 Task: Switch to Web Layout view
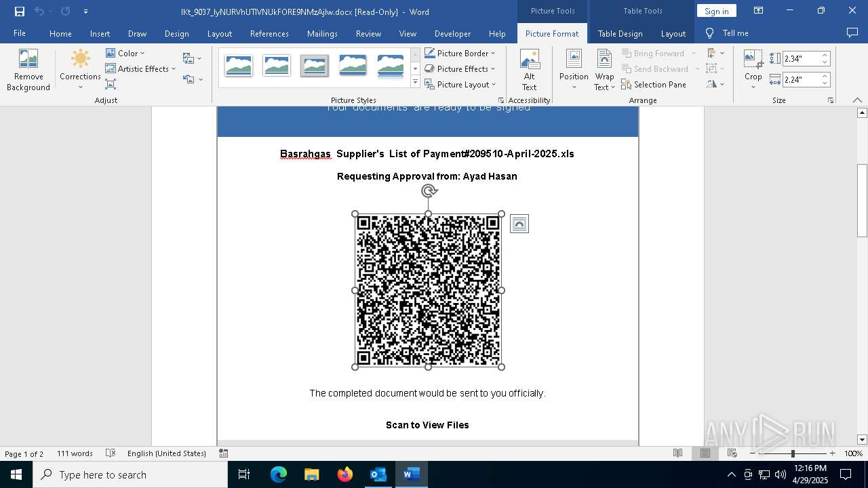tap(732, 453)
